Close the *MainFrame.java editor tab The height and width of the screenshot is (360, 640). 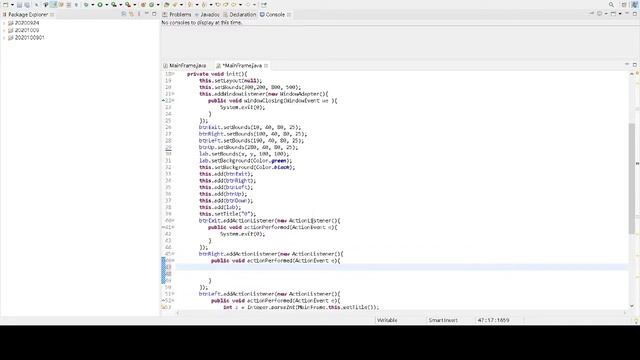click(x=266, y=65)
